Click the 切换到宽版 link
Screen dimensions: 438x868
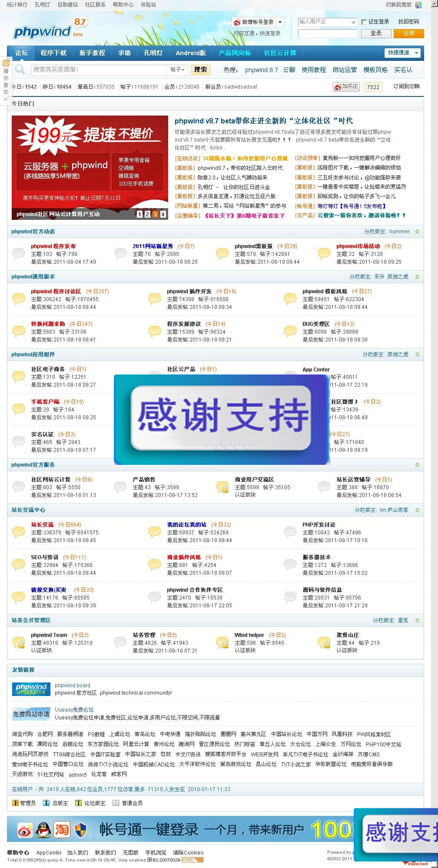(x=399, y=5)
